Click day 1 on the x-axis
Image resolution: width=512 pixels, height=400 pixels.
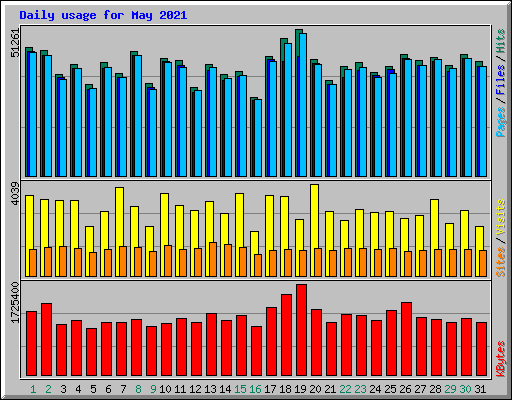33,389
